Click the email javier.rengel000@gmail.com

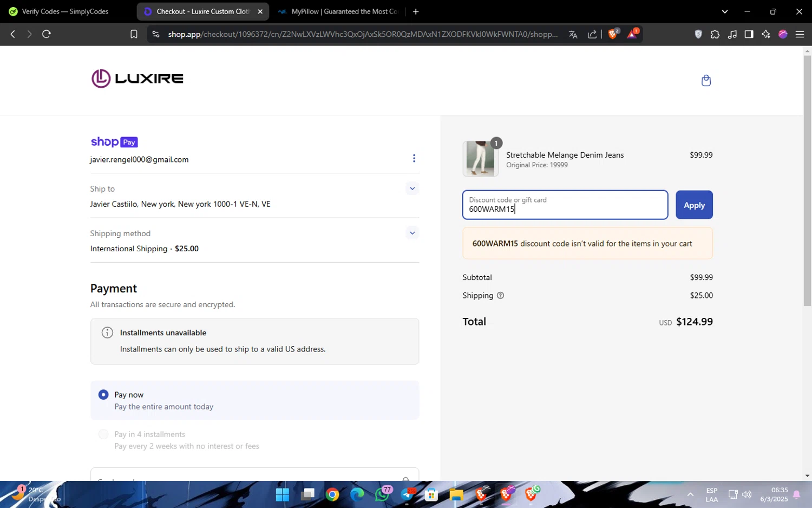pos(140,160)
